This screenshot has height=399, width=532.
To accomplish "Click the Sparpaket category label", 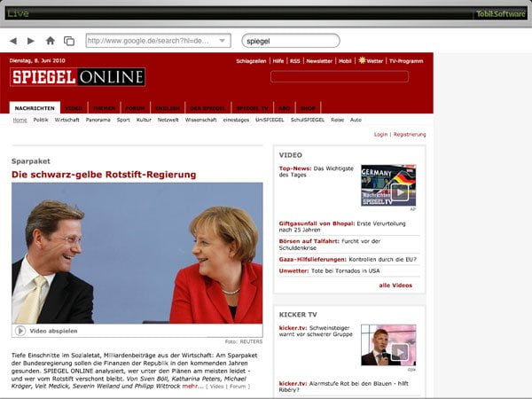I will coord(31,161).
